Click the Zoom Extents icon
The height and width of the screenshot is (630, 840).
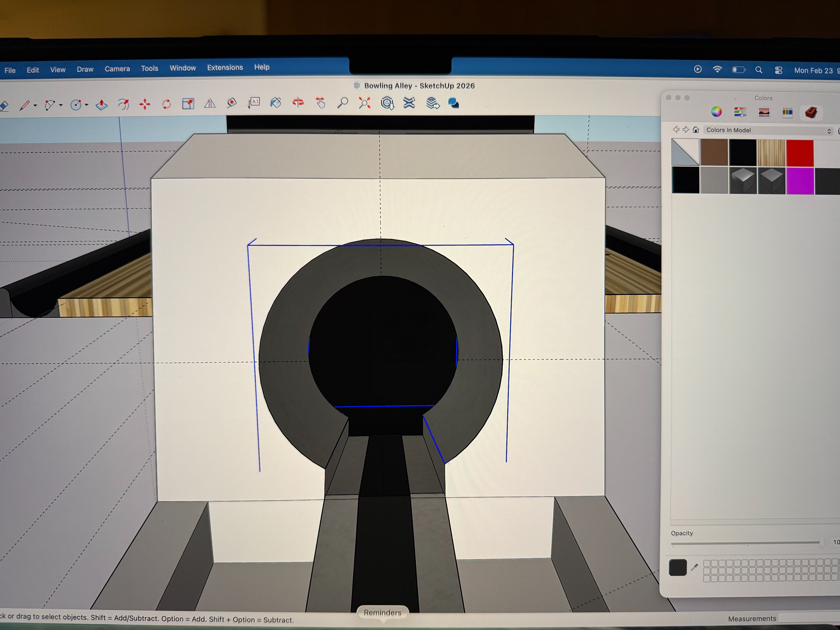[365, 103]
